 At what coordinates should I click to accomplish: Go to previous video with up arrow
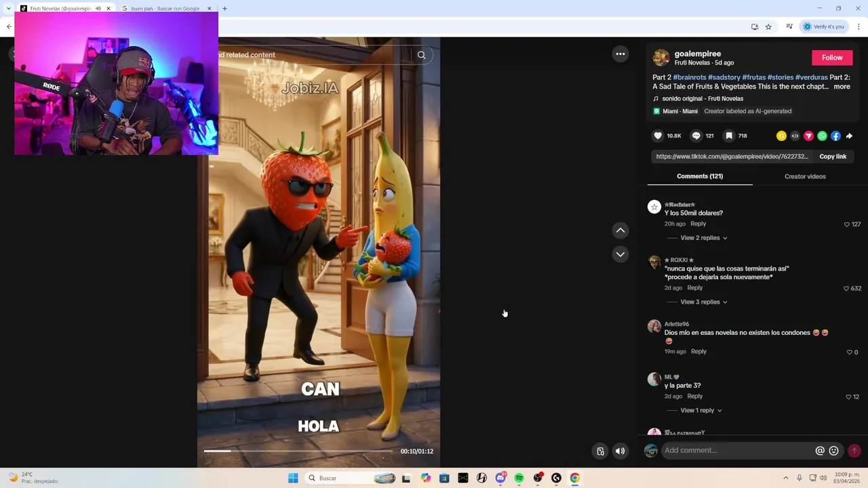coord(620,230)
